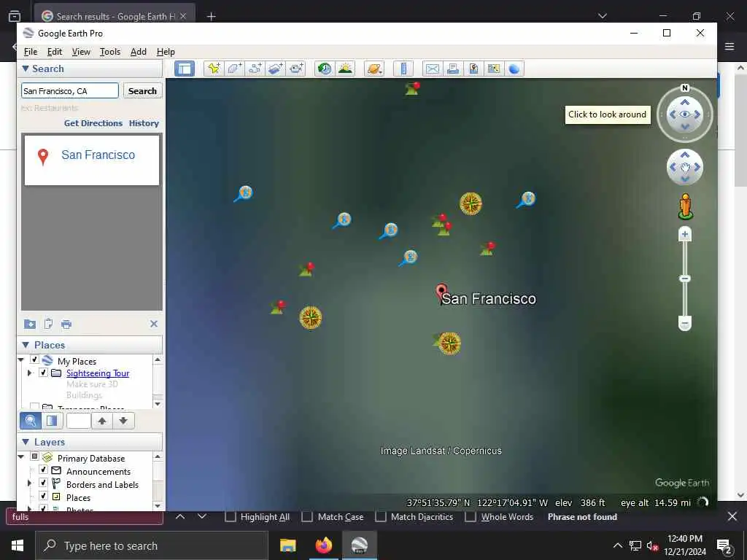This screenshot has width=747, height=560.
Task: Uncheck Borders and Labels layer
Action: tap(43, 483)
